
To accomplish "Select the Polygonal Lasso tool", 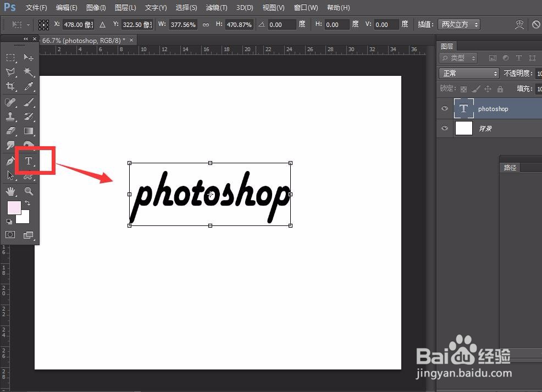I will pos(10,72).
